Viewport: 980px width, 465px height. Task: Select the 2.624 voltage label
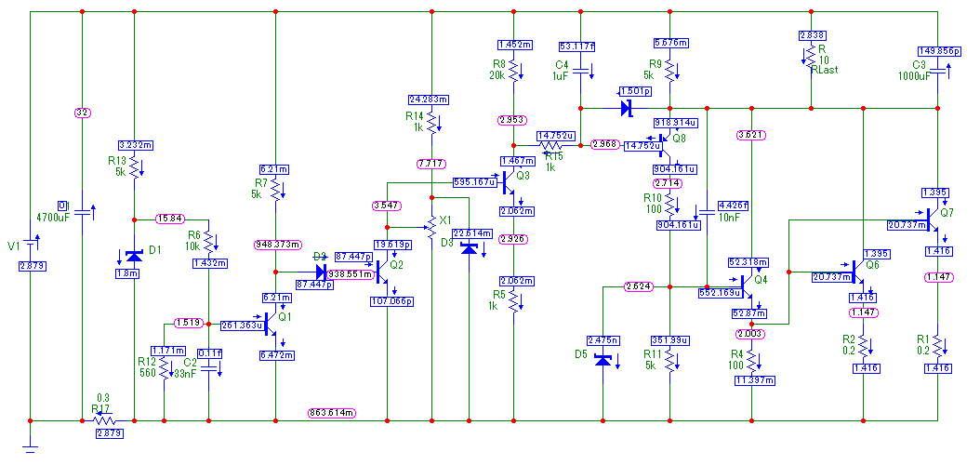(x=639, y=286)
